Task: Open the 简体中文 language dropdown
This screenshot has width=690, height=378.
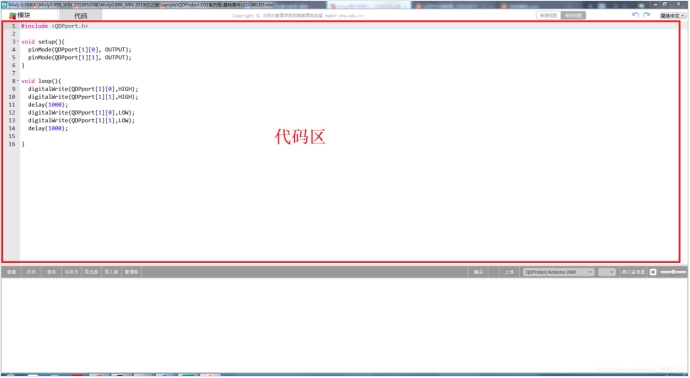Action: click(x=672, y=15)
